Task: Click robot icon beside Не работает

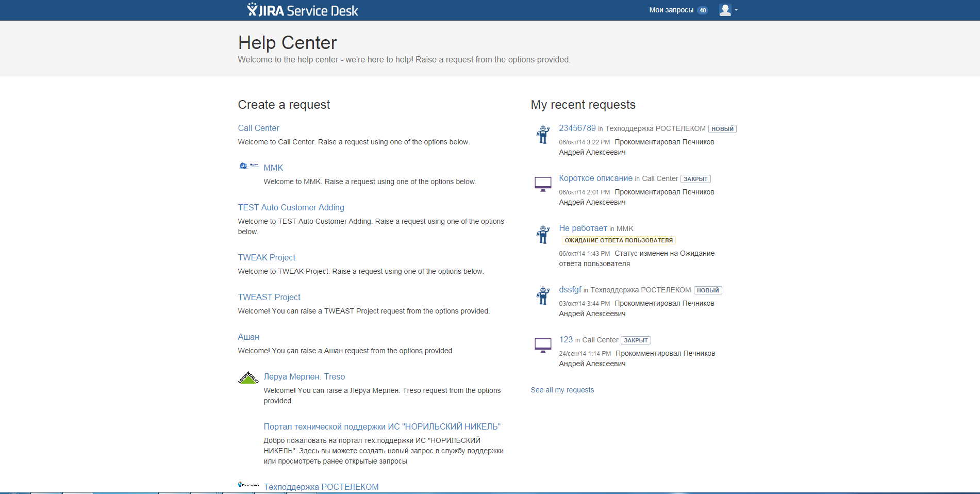Action: [543, 234]
